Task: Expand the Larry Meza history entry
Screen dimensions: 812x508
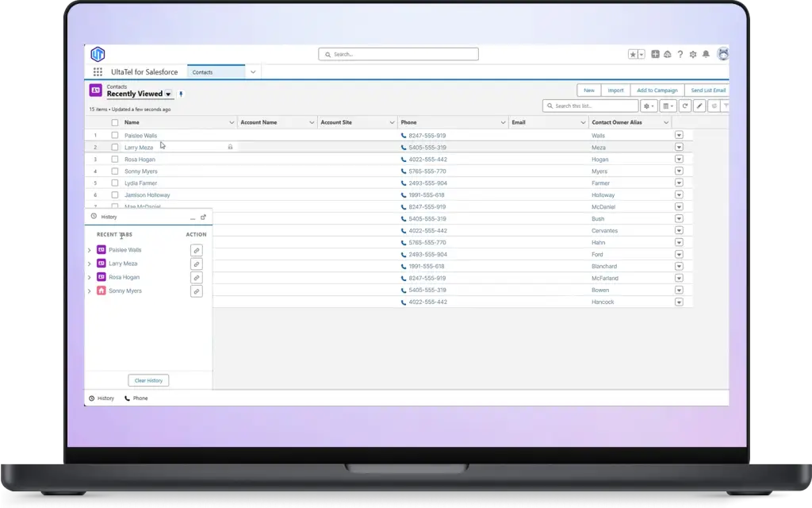Action: (x=89, y=264)
